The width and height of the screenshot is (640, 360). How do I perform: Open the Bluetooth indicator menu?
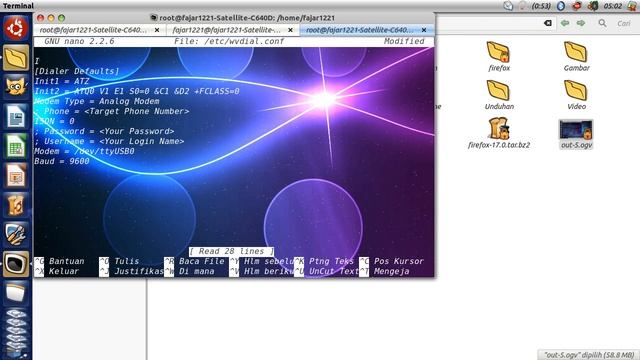561,6
